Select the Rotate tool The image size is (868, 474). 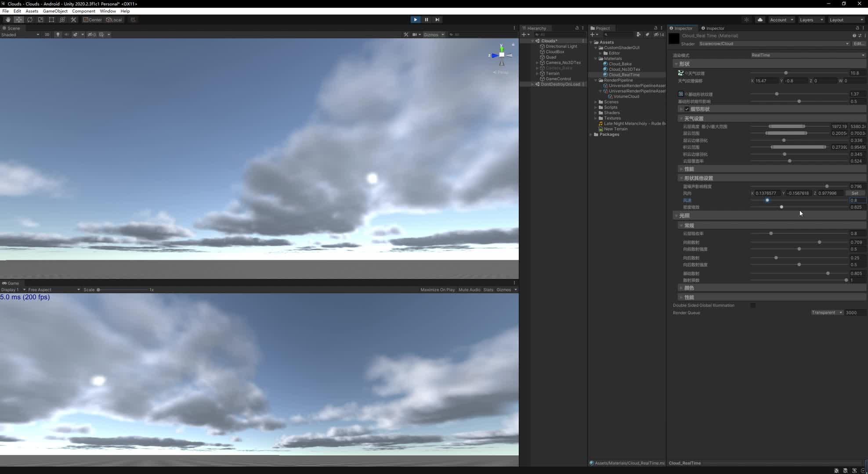30,20
